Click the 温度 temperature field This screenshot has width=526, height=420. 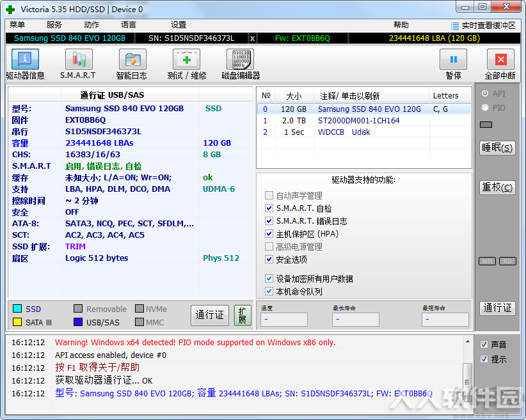click(x=284, y=319)
